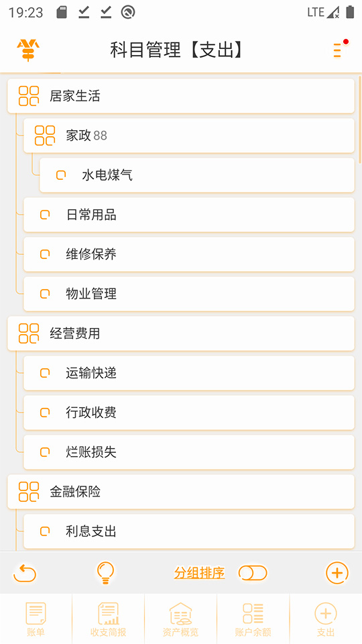Click the scrollbar on the right edge

coord(360,119)
